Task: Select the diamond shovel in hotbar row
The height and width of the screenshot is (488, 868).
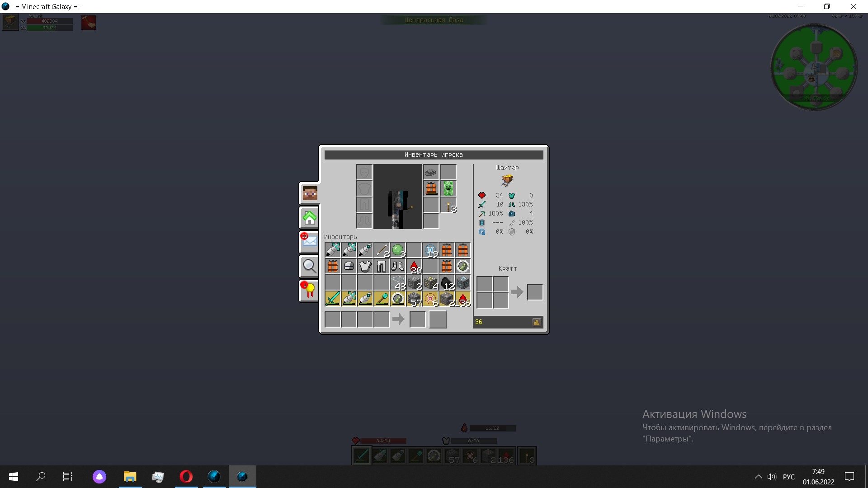Action: tap(382, 299)
